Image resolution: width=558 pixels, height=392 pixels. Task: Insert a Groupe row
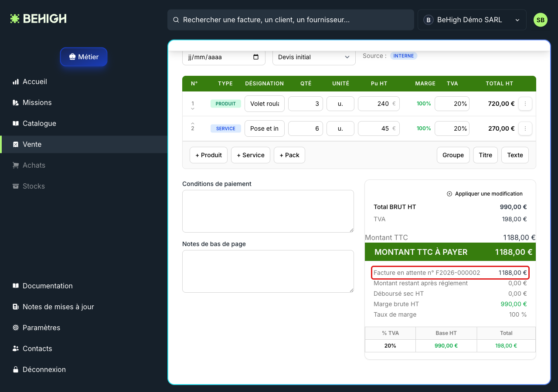tap(453, 155)
